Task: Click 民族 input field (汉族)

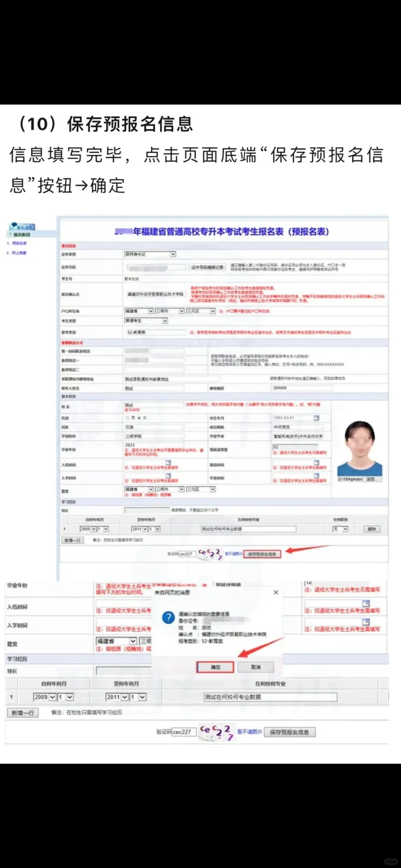Action: (x=154, y=427)
